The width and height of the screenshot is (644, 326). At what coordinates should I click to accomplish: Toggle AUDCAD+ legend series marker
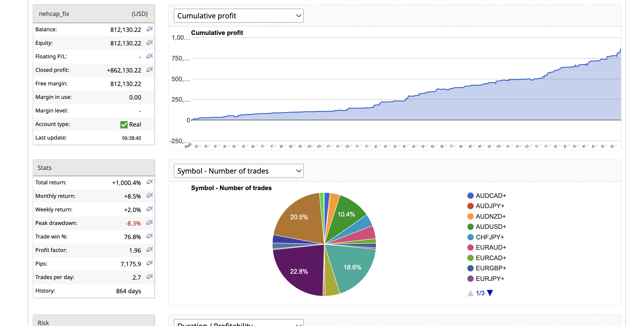point(470,196)
